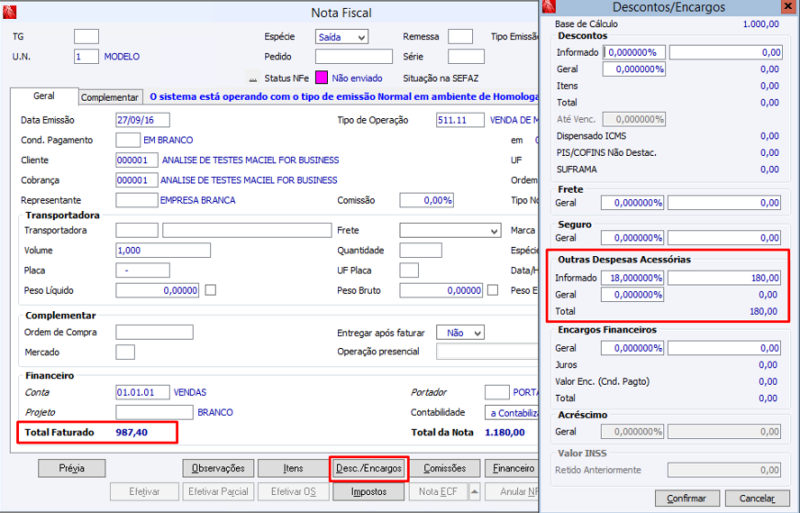Viewport: 800px width, 513px height.
Task: Click the TG input field
Action: [x=86, y=37]
